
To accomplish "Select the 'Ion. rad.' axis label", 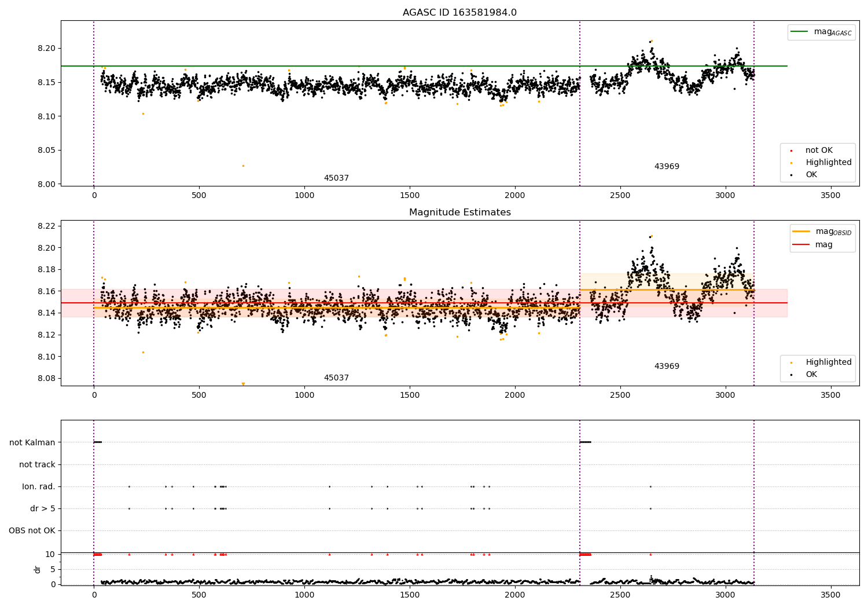I will 39,487.
